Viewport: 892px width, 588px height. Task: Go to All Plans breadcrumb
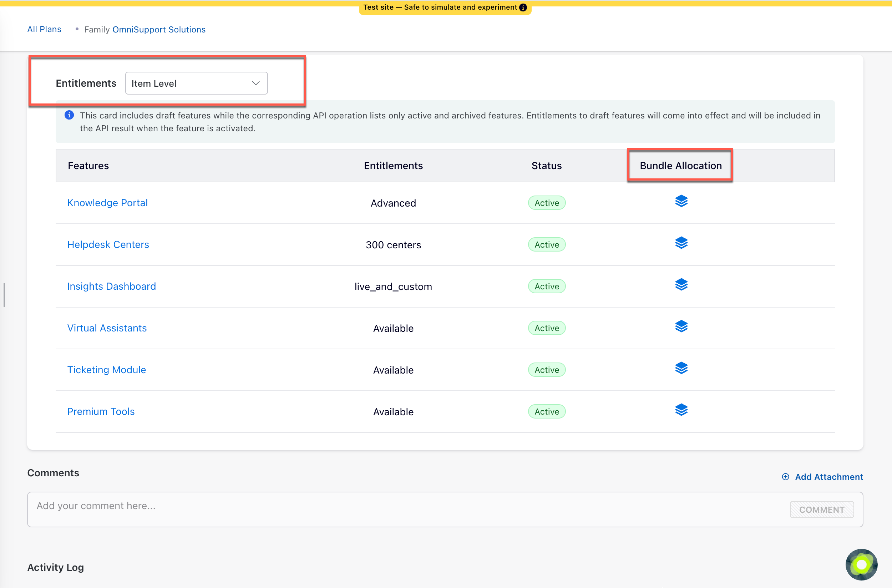coord(44,29)
